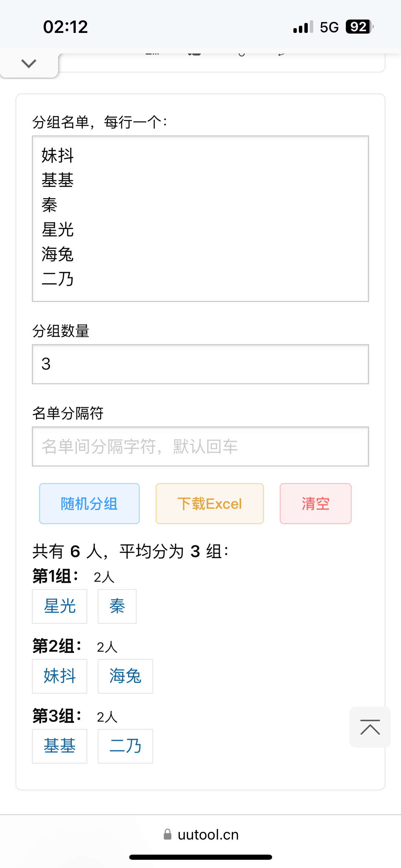Viewport: 401px width, 868px height.
Task: Tap the 5G network indicator
Action: click(x=329, y=27)
